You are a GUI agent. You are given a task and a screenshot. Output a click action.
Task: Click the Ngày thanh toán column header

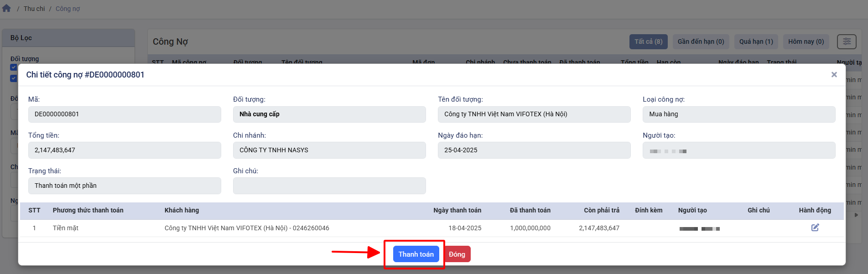point(457,210)
